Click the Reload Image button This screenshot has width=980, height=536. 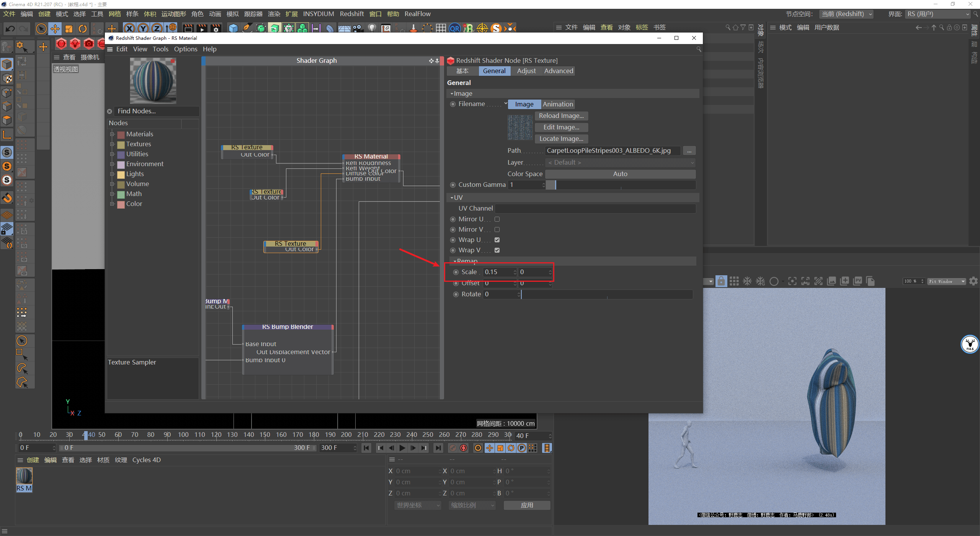coord(561,116)
